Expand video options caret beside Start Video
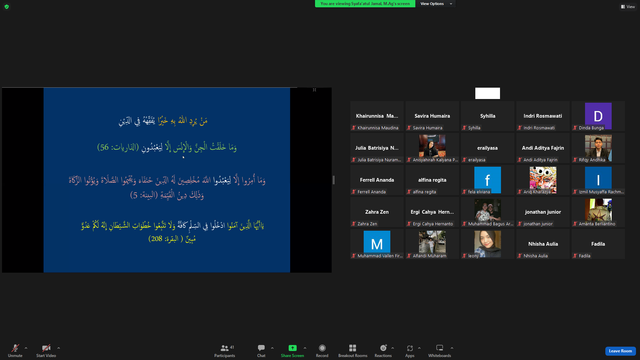 pyautogui.click(x=58, y=348)
